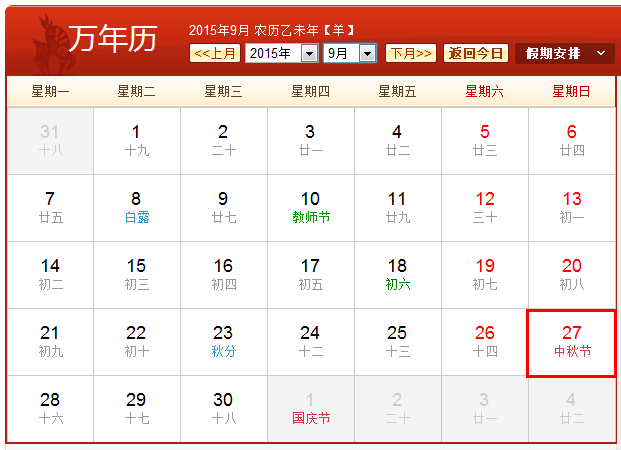Select September 7 (廿五)

click(x=50, y=208)
